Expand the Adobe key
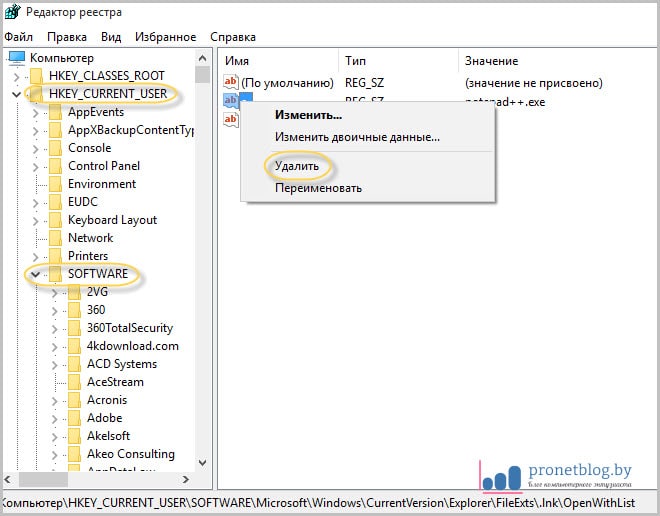 (x=54, y=419)
